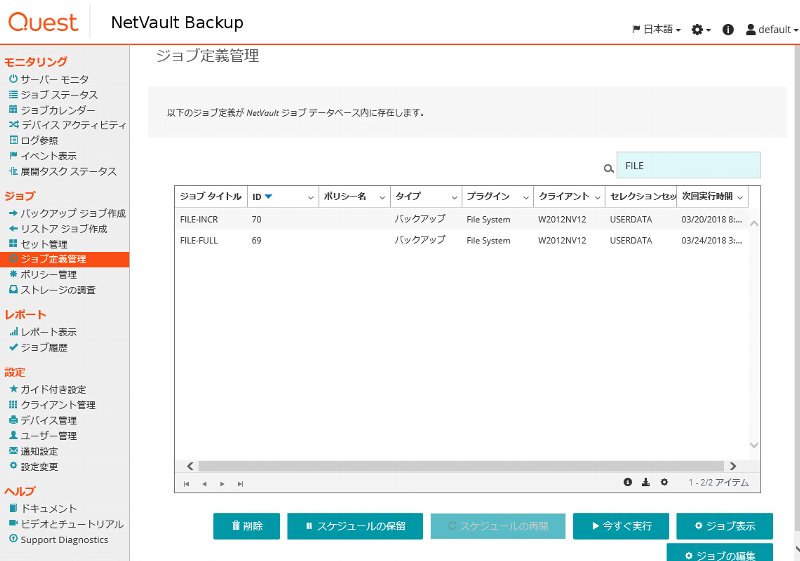Click the horizontal scrollbar right arrow
Screen dimensions: 800x561
733,466
